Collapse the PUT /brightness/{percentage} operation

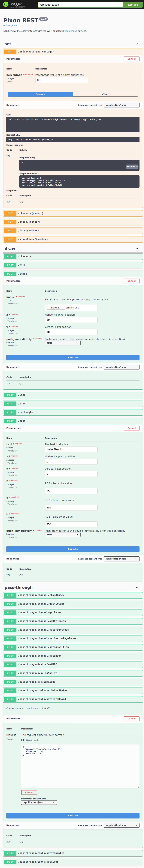(x=73, y=52)
